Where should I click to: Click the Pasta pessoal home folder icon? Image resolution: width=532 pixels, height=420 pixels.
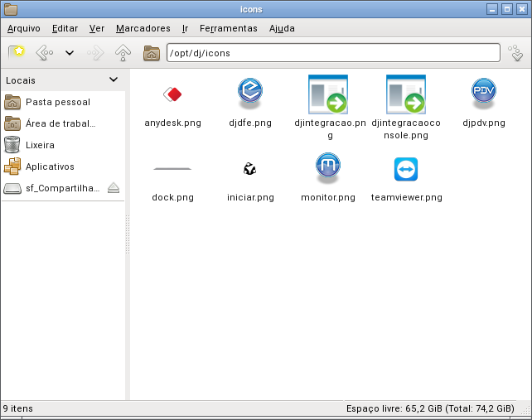12,102
